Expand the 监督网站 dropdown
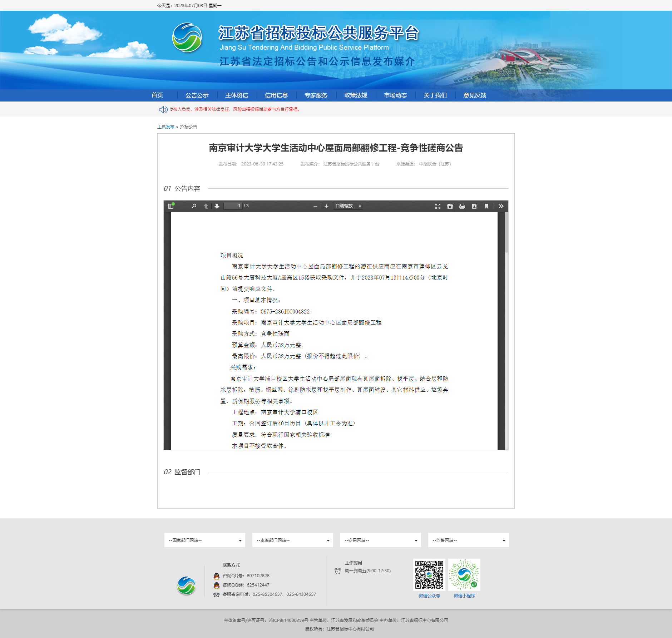Image resolution: width=672 pixels, height=638 pixels. coord(468,540)
